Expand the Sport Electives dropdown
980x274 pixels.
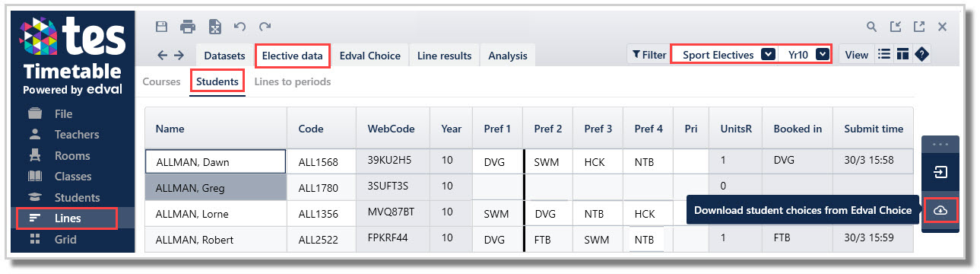coord(768,55)
